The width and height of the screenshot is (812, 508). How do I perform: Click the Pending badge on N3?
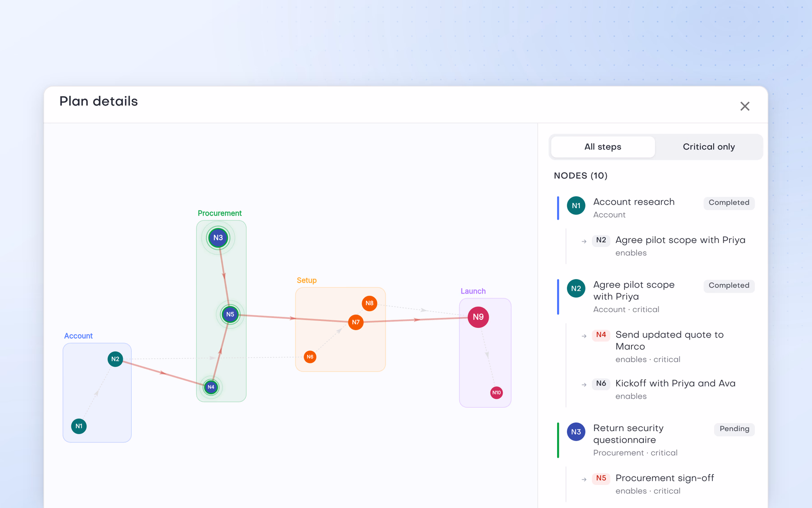[734, 429]
